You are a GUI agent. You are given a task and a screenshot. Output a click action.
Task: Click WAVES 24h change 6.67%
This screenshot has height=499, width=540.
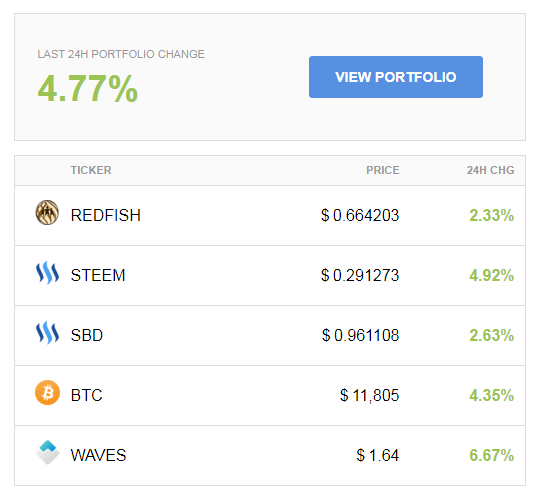[x=491, y=455]
